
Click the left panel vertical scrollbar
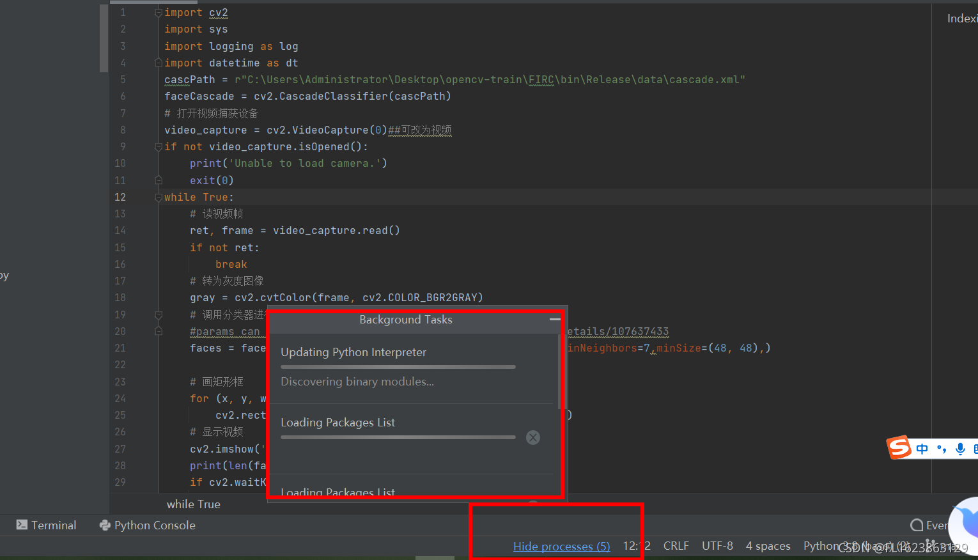[x=104, y=38]
